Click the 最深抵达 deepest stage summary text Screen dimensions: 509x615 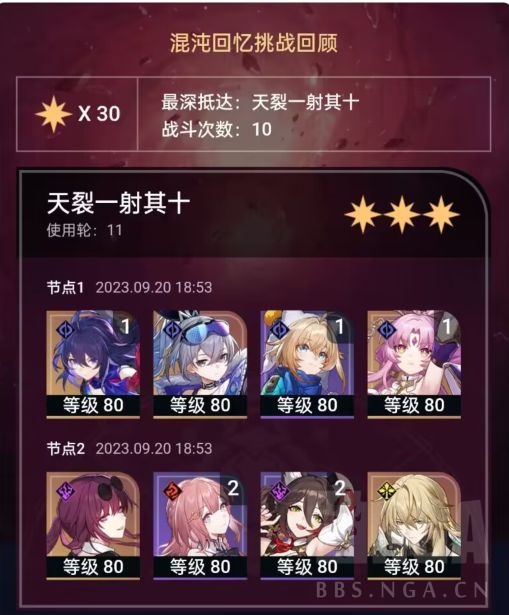[260, 103]
